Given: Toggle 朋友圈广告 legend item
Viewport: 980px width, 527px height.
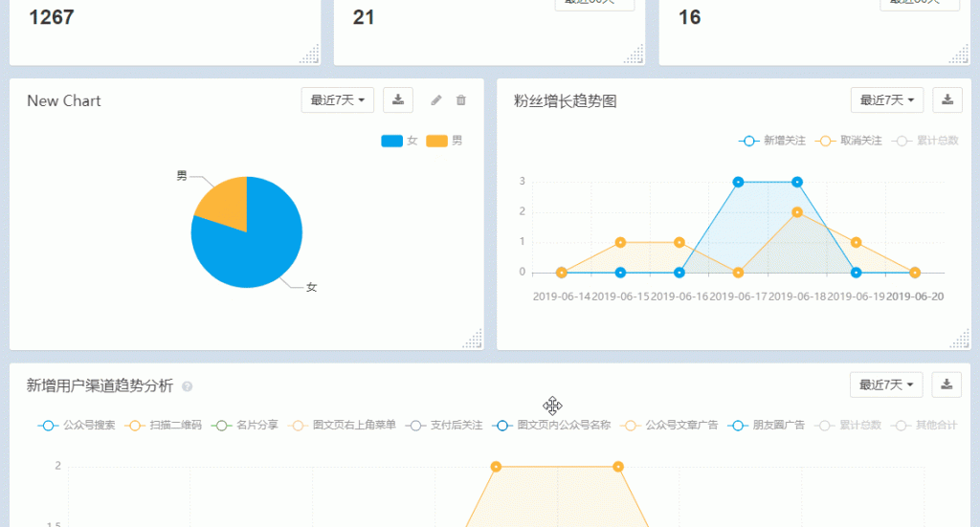Looking at the screenshot, I should [766, 425].
